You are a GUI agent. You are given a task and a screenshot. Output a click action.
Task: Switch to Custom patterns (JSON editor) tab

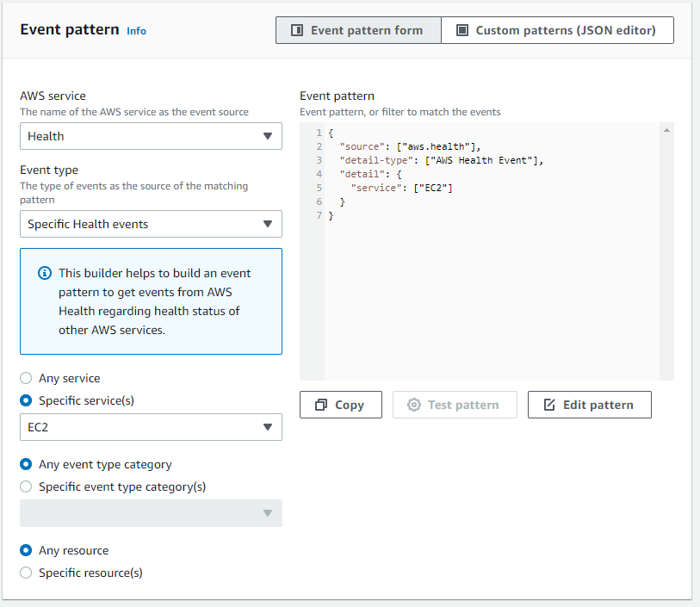pos(557,29)
